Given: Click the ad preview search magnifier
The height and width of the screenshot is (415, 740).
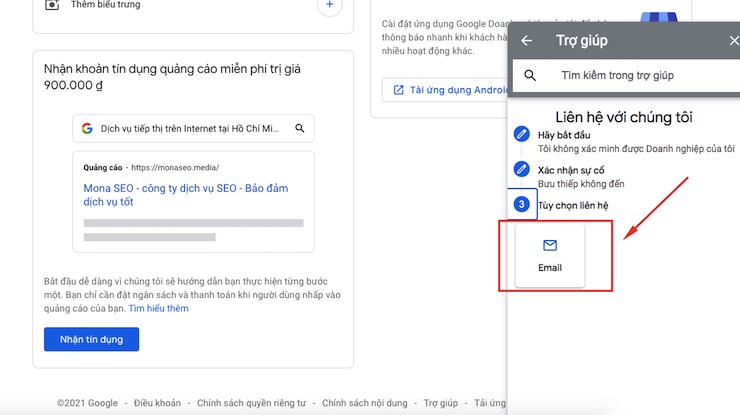Looking at the screenshot, I should (x=300, y=128).
